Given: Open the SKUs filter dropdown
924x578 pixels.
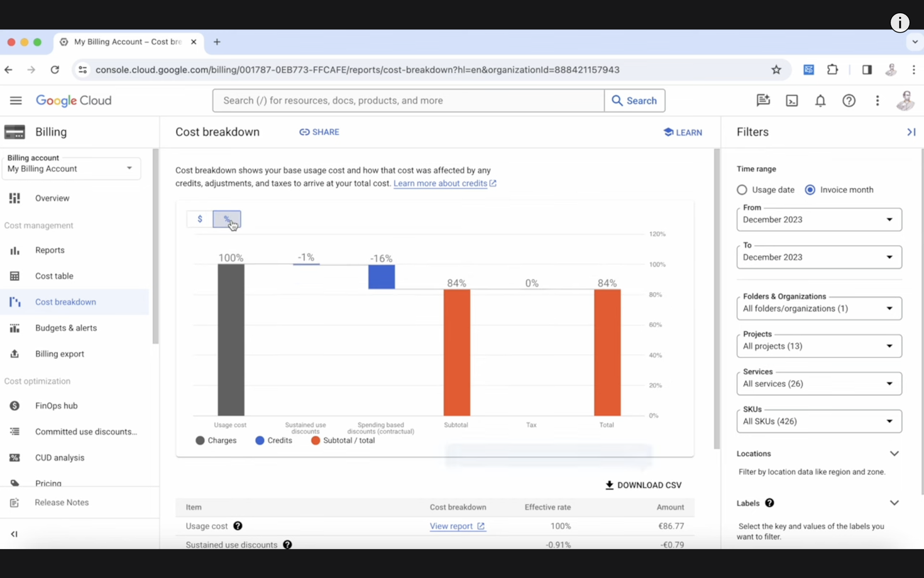Looking at the screenshot, I should (x=819, y=422).
